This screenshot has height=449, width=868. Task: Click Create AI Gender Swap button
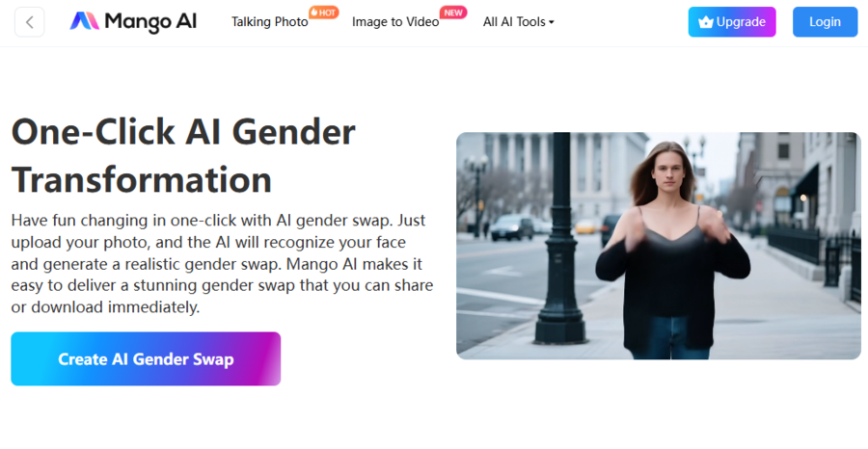point(146,358)
